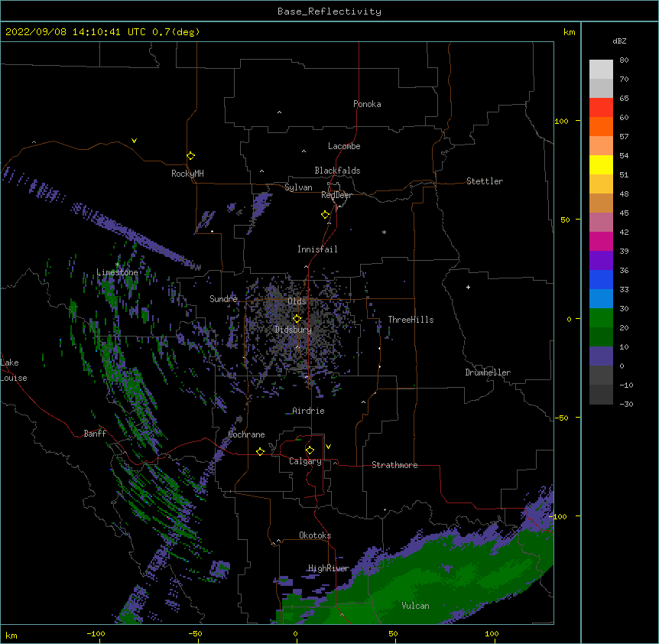
Task: Select the yellow diamond marker at Olds
Action: pos(297,319)
